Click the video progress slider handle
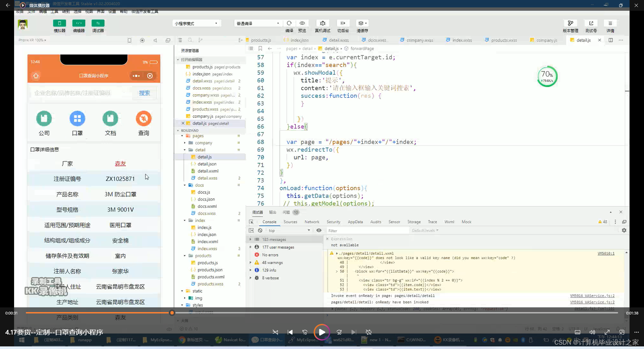The width and height of the screenshot is (644, 349). click(x=172, y=313)
